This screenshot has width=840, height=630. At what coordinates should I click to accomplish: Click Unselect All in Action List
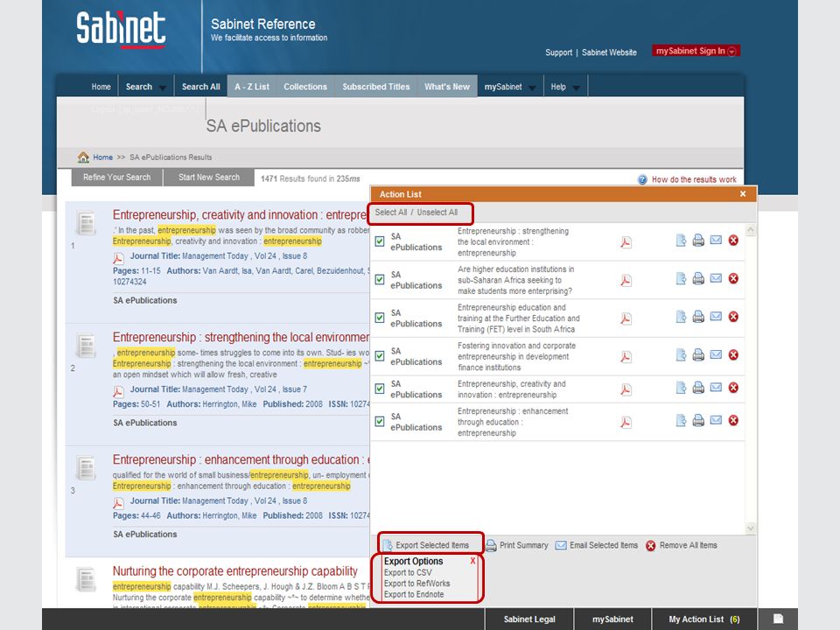click(x=437, y=212)
